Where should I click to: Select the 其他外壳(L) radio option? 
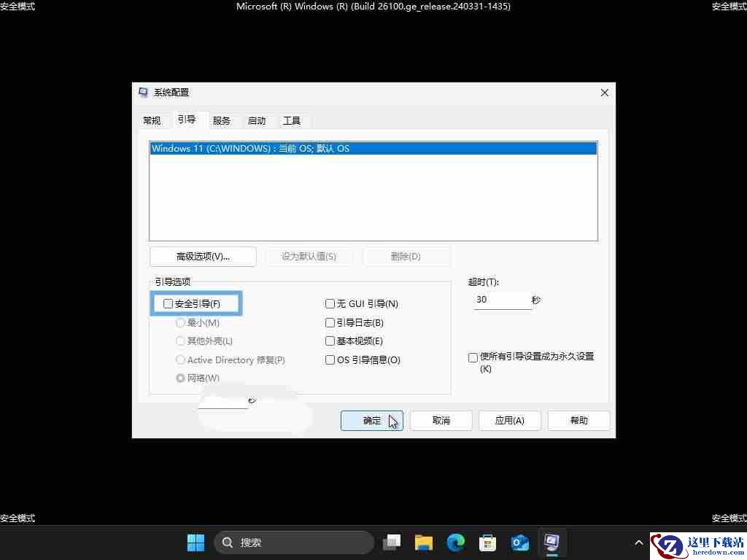point(180,341)
